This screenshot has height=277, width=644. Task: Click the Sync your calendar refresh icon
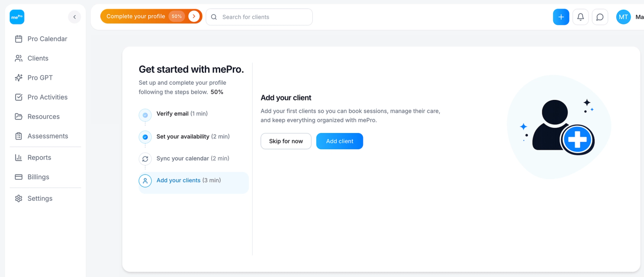coord(145,159)
